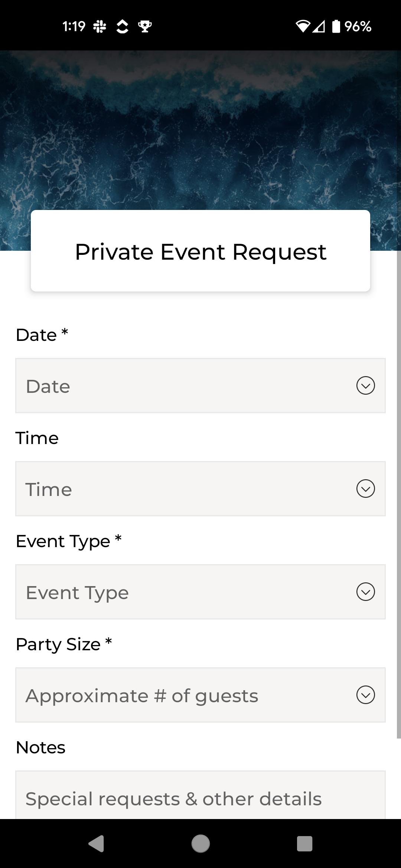Tap the up-arrow notification icon beside Slack
Screen dimensions: 401x868
coord(122,26)
